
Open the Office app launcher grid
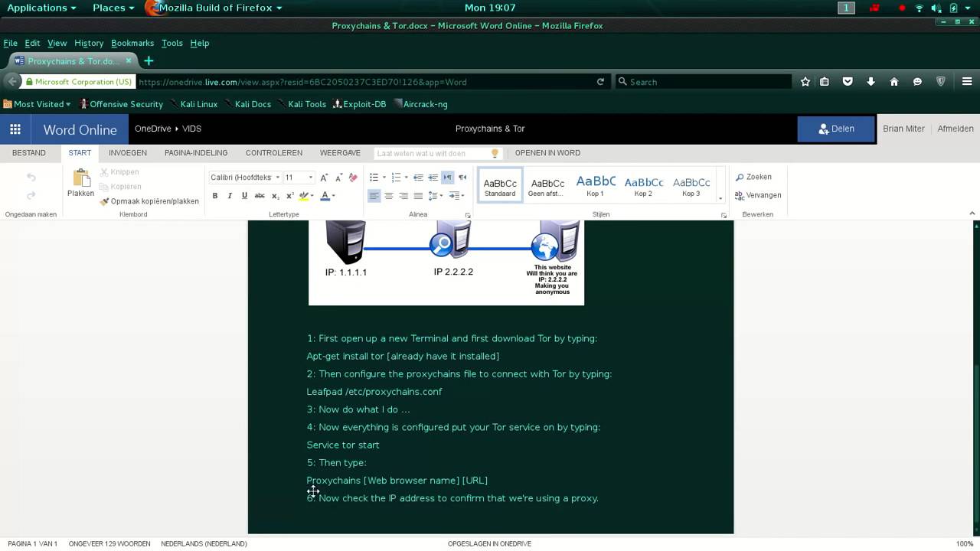(x=15, y=129)
